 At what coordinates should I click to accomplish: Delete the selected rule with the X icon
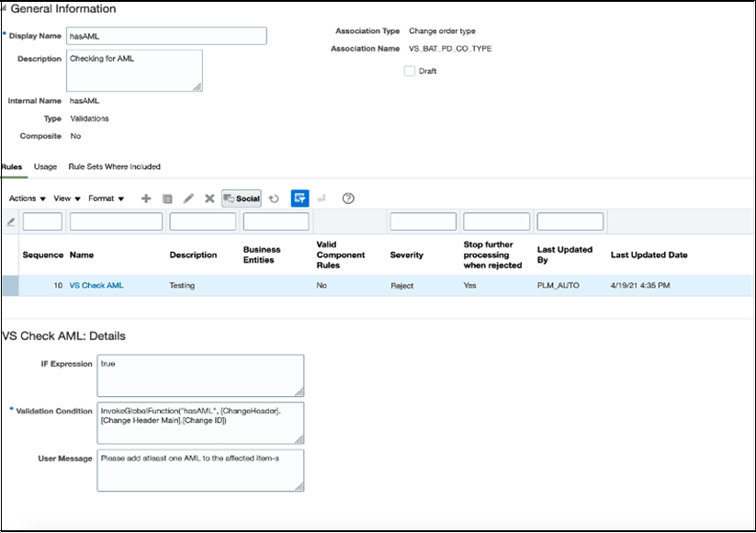208,198
